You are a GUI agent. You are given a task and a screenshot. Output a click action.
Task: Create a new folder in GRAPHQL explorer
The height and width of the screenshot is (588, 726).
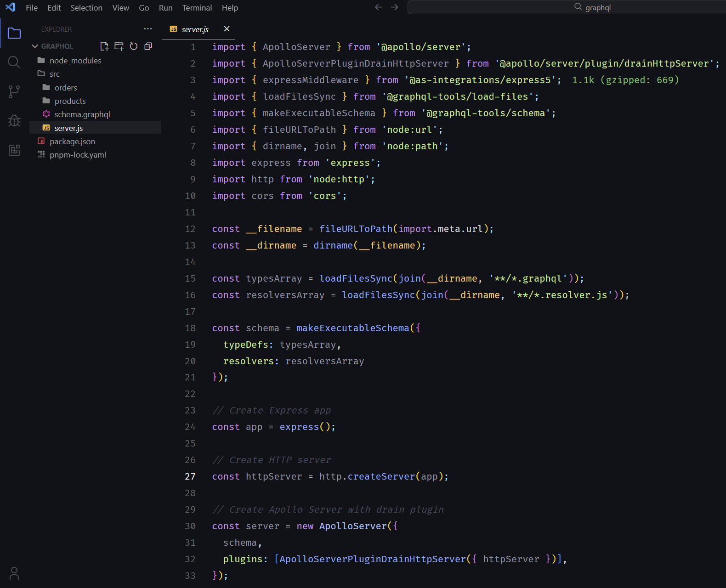click(x=119, y=46)
